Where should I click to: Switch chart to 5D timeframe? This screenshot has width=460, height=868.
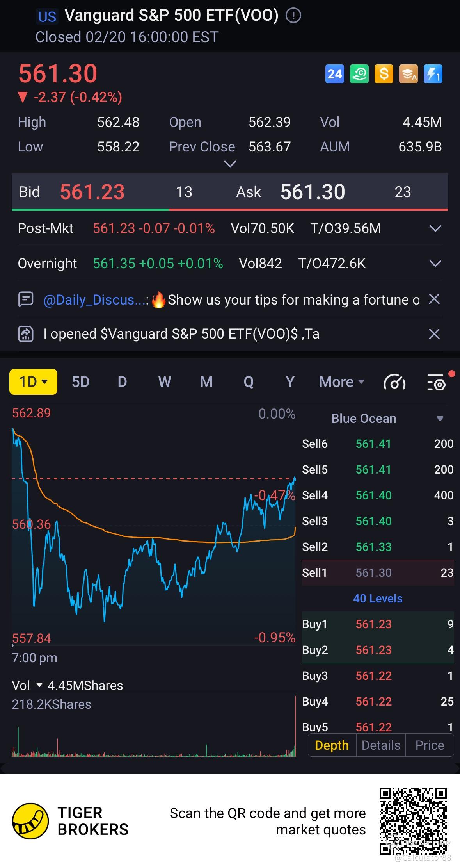(x=81, y=382)
